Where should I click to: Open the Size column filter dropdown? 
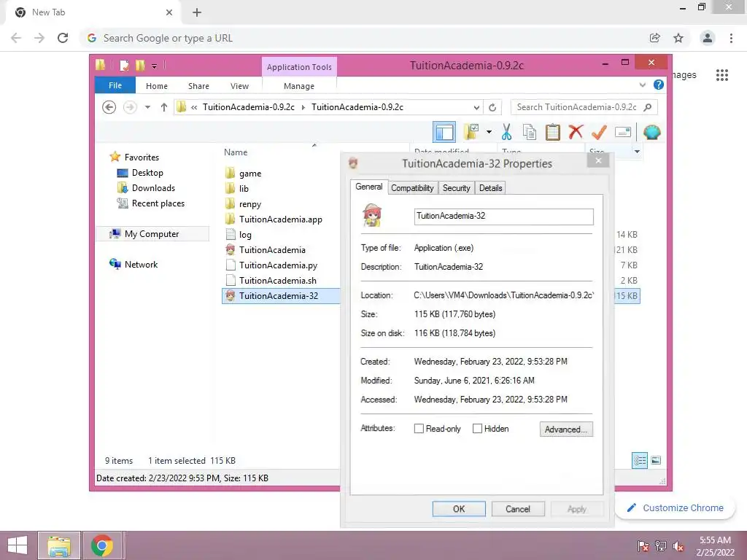[x=637, y=152]
